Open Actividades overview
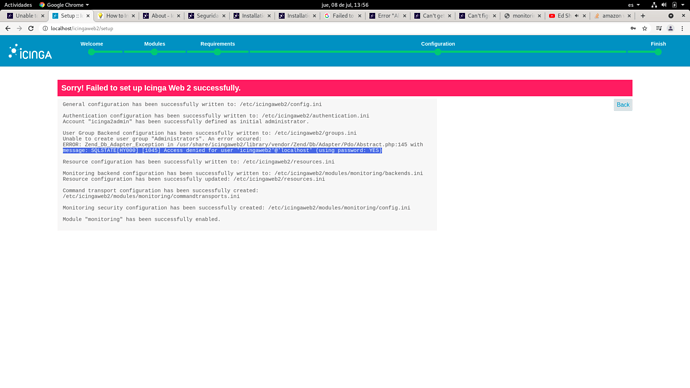This screenshot has width=690, height=388. pos(18,5)
